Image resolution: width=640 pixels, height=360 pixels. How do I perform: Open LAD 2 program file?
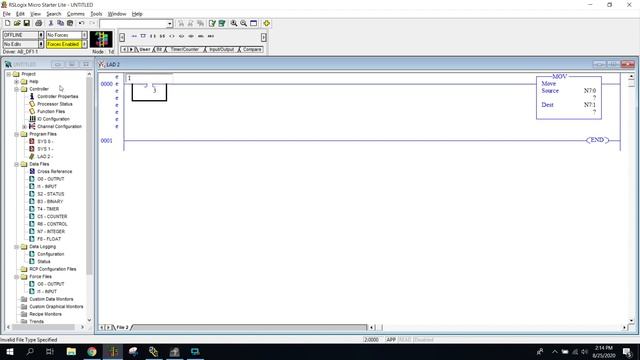[44, 156]
